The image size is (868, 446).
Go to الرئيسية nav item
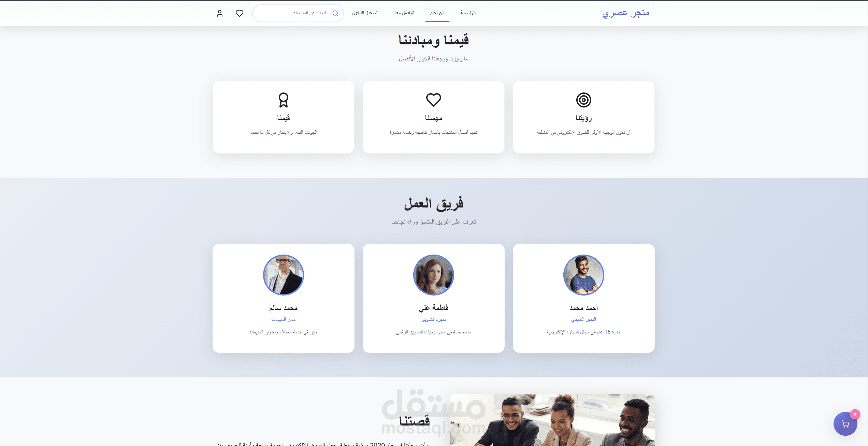(x=468, y=13)
